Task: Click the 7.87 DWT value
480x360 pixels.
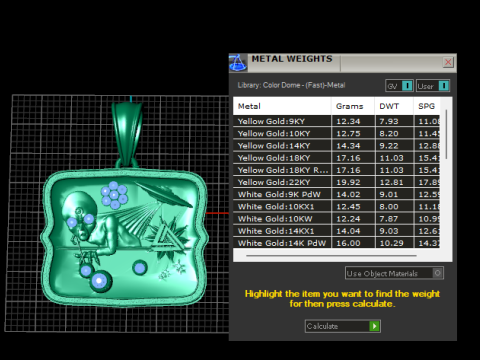Action: [389, 219]
